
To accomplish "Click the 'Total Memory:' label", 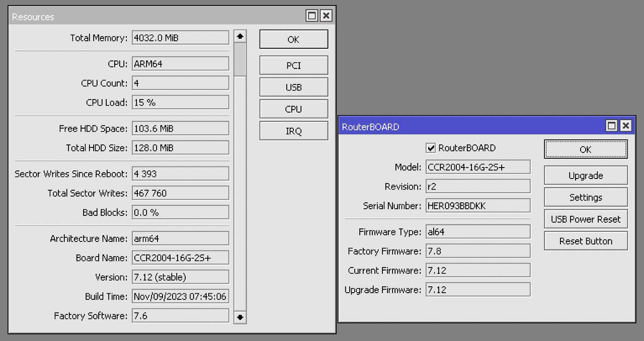I will (x=99, y=38).
